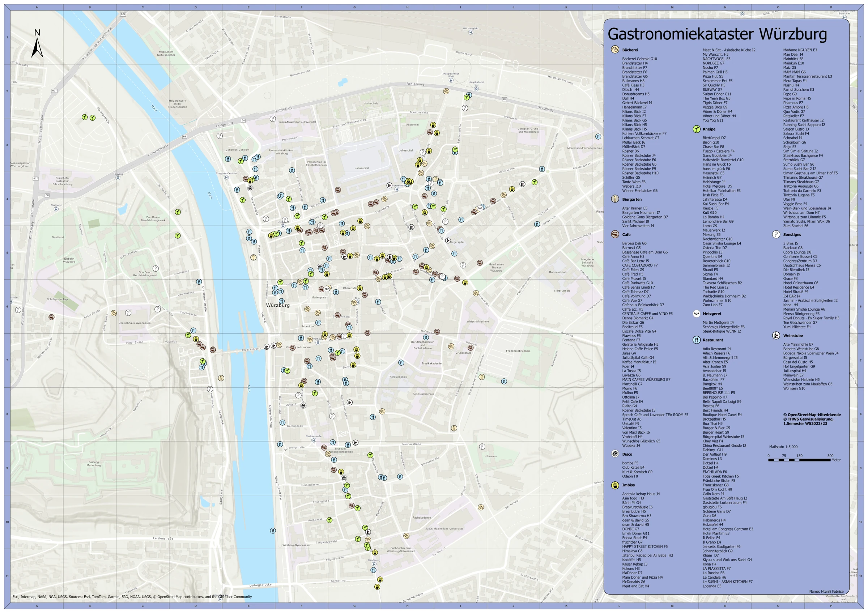Click the Maßstab 1:5,000 scale text
Image resolution: width=868 pixels, height=613 pixels.
pyautogui.click(x=783, y=447)
